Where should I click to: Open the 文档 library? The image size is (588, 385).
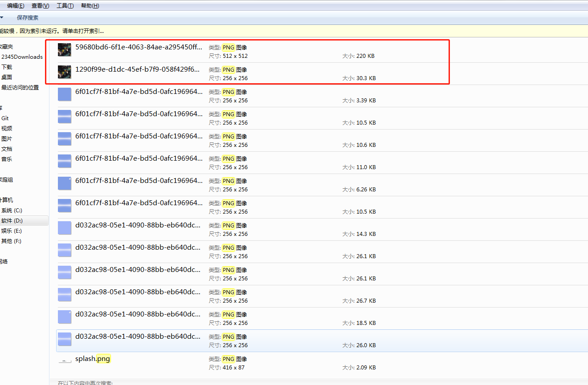click(x=7, y=149)
